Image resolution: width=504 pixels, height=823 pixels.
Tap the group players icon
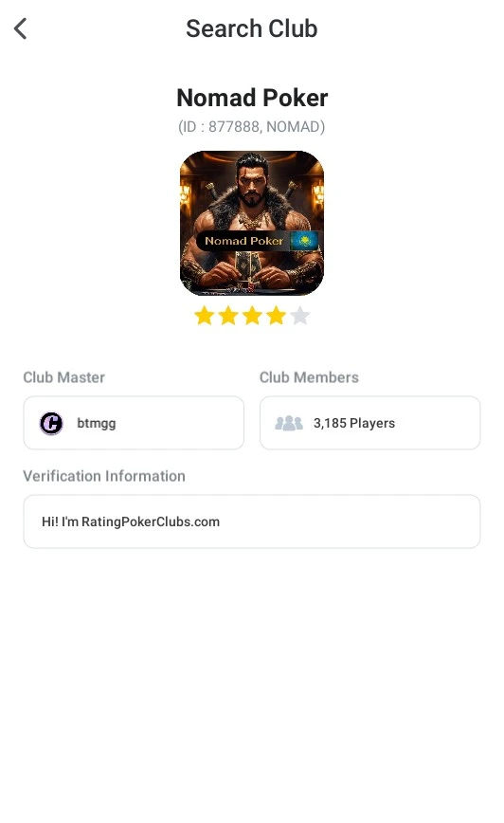pos(289,423)
